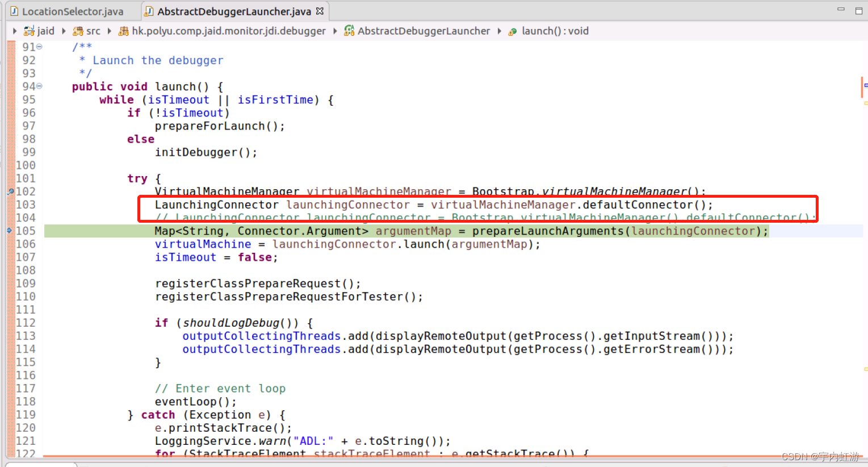Maximize the editor area
868x467 pixels.
tap(859, 10)
